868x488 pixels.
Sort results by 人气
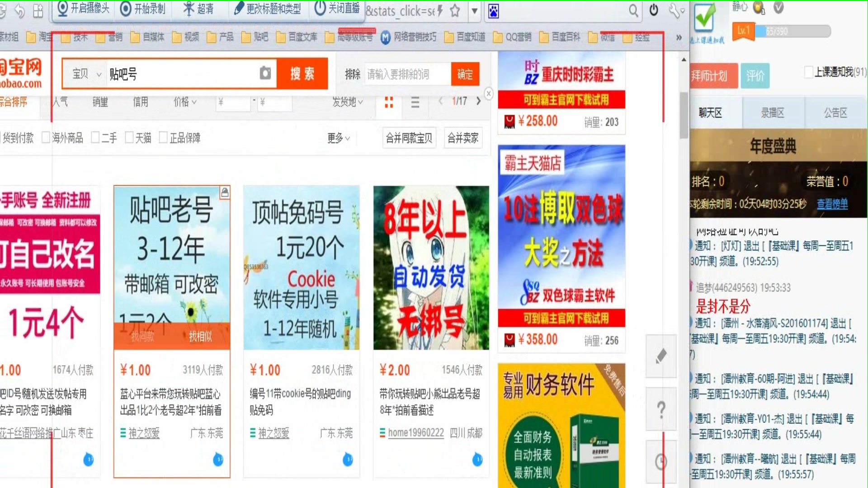(x=60, y=102)
